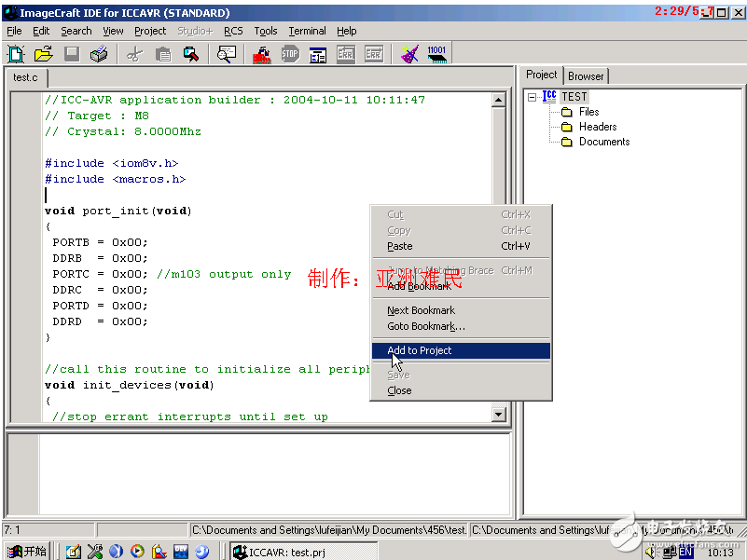Click the STOP build toolbar icon
Screen dimensions: 747x560
pos(290,54)
